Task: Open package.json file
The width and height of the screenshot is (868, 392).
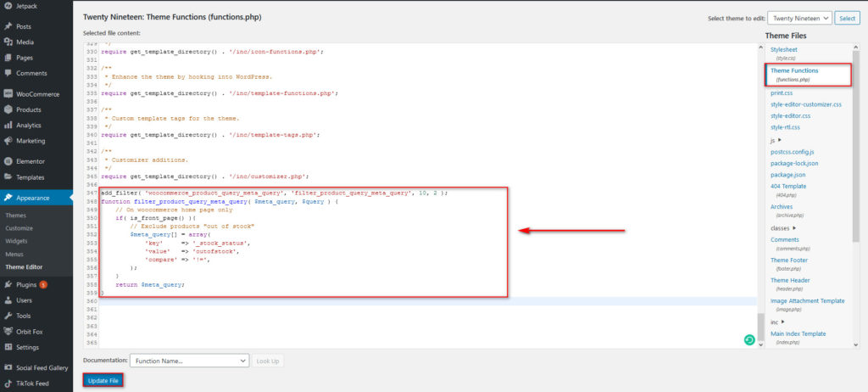Action: pos(787,175)
